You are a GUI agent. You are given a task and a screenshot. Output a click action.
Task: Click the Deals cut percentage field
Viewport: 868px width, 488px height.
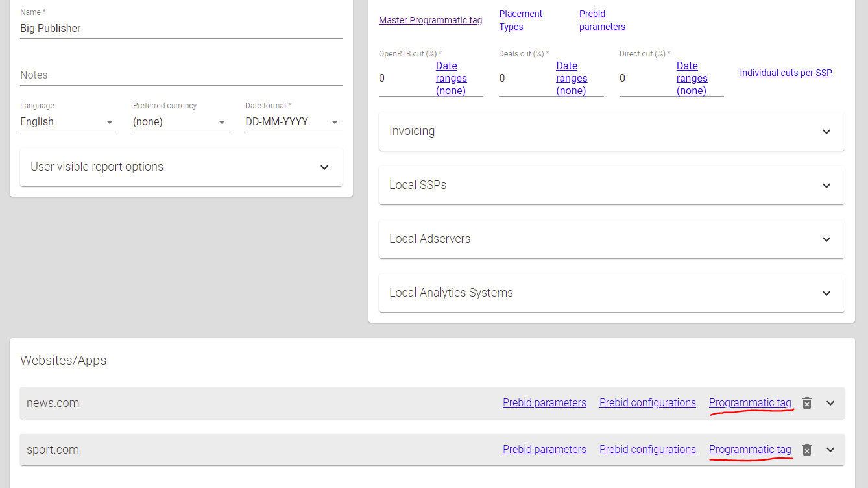(x=526, y=79)
